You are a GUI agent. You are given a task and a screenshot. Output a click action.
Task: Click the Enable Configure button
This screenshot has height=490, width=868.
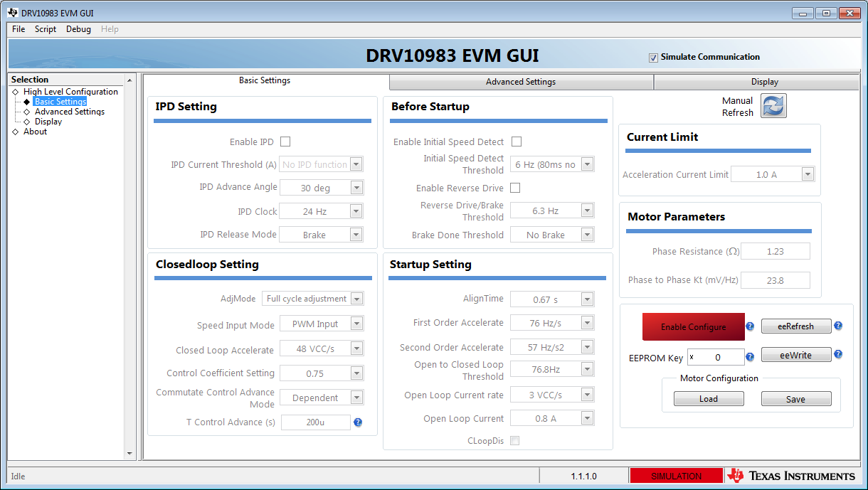(x=694, y=326)
